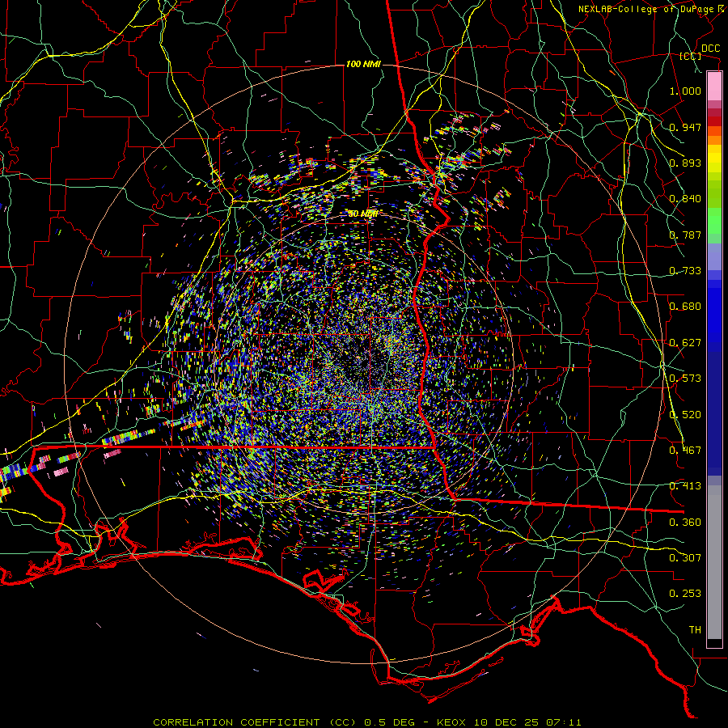Click the 0.787 scale value
This screenshot has height=728, width=728.
[x=685, y=235]
